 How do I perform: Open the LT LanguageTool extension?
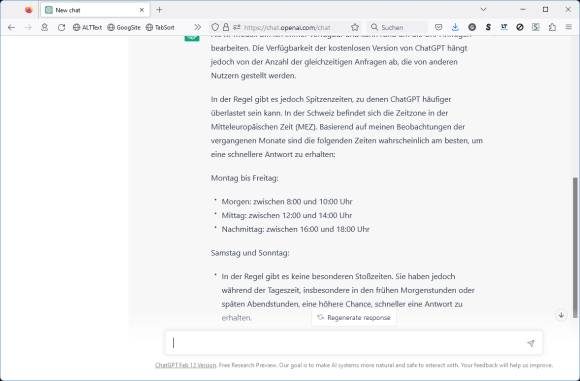pyautogui.click(x=504, y=27)
